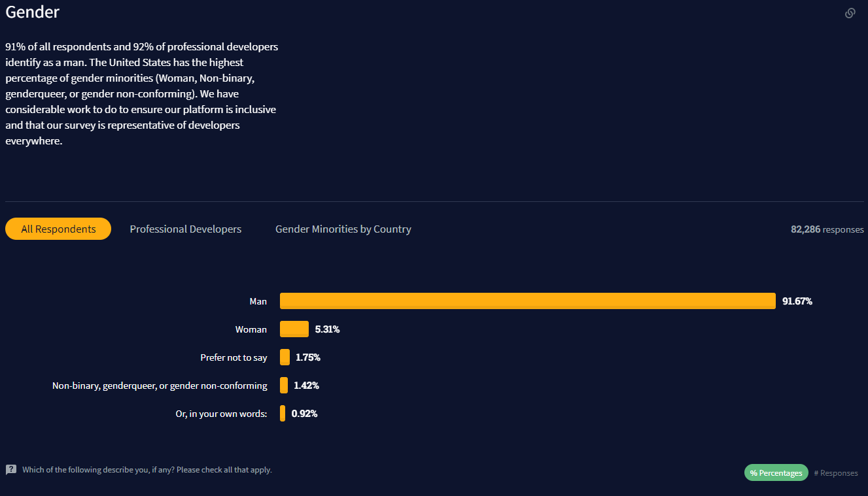The width and height of the screenshot is (868, 496).
Task: Click the 1.75% value label
Action: coord(308,357)
